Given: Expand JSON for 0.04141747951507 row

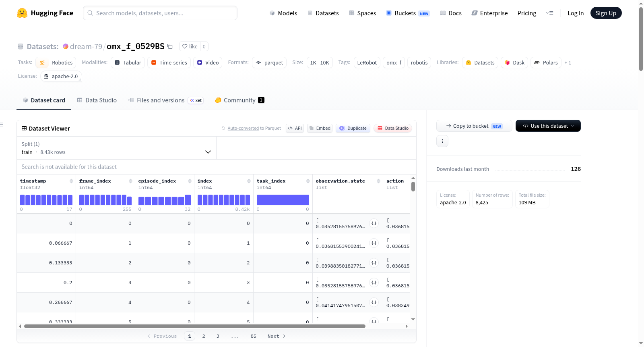Looking at the screenshot, I should pos(374,302).
